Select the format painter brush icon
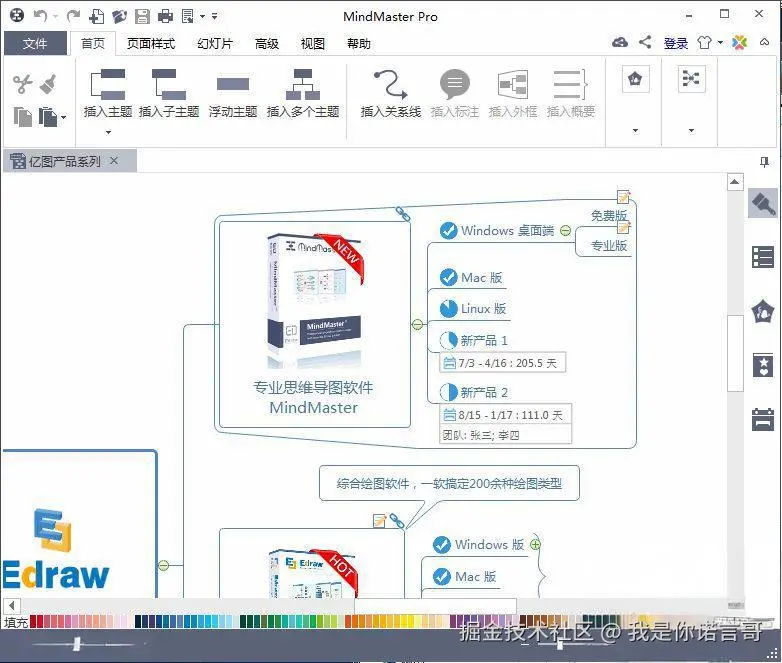The width and height of the screenshot is (782, 663). tap(48, 84)
